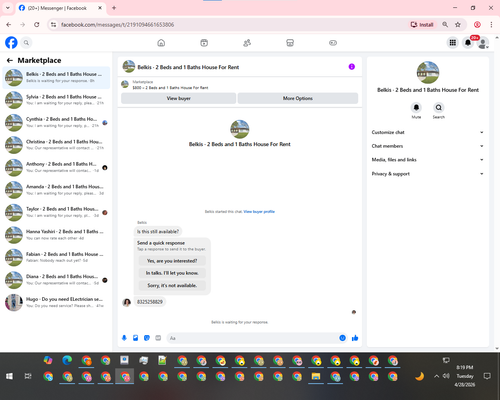Open the Hanna Yashiri conversation
This screenshot has width=500, height=400.
(x=56, y=235)
